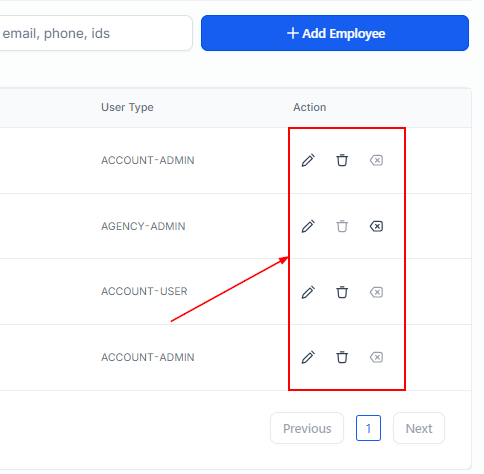This screenshot has width=484, height=474.
Task: Click the greyed X-tag icon in ACCOUNT-USER row
Action: 376,292
